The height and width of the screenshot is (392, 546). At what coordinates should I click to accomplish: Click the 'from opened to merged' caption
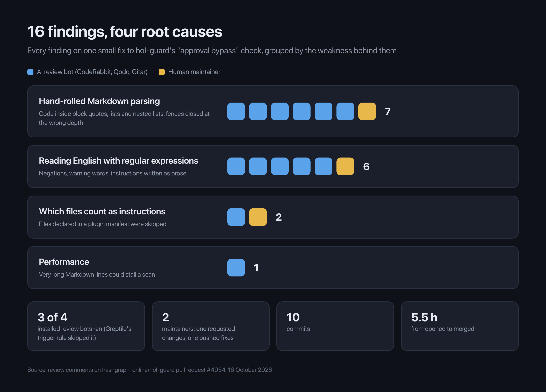tap(442, 329)
